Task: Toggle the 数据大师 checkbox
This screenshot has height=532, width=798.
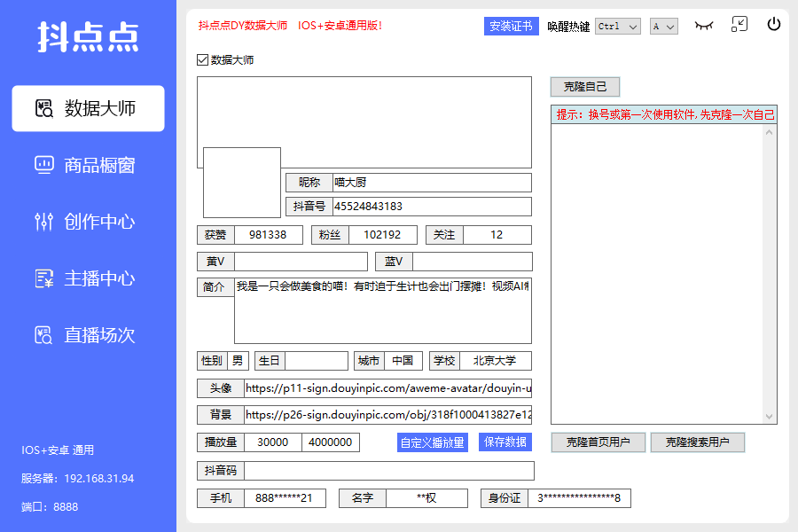Action: (x=202, y=60)
